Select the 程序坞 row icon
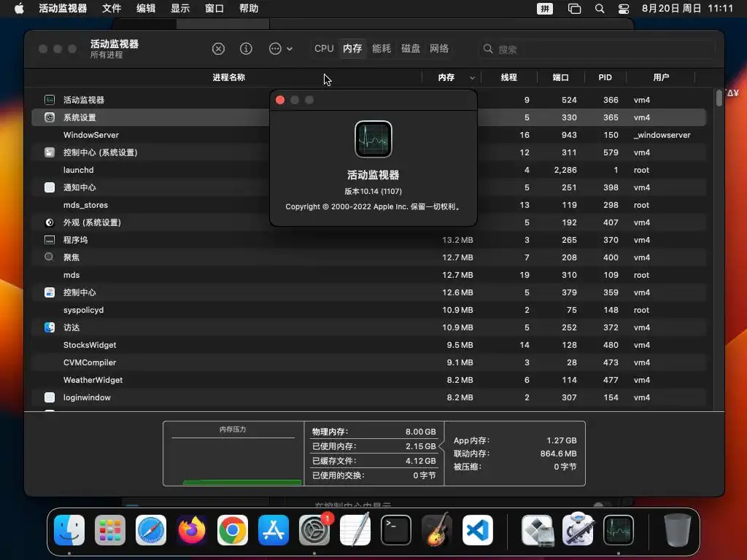The image size is (747, 560). 50,240
